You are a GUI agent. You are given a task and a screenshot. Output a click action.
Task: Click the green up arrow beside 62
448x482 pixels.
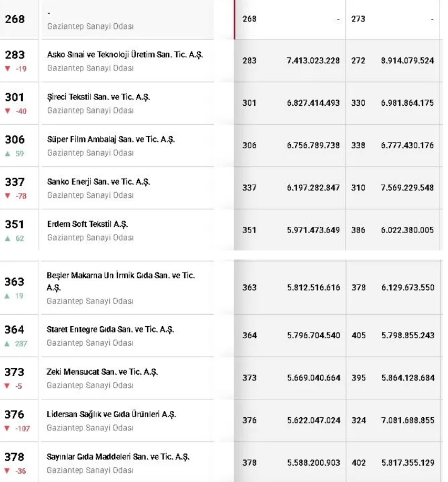(x=7, y=238)
